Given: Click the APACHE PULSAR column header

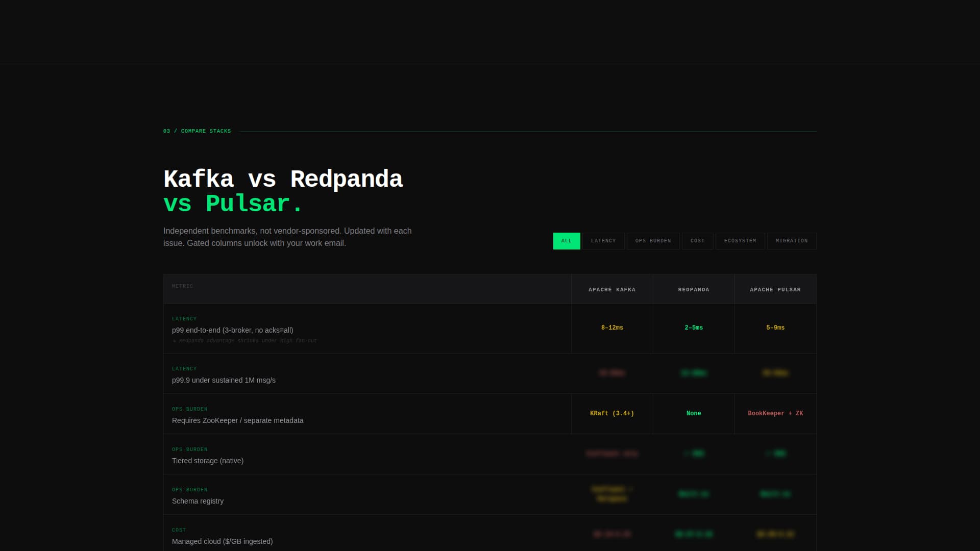Looking at the screenshot, I should 775,289.
